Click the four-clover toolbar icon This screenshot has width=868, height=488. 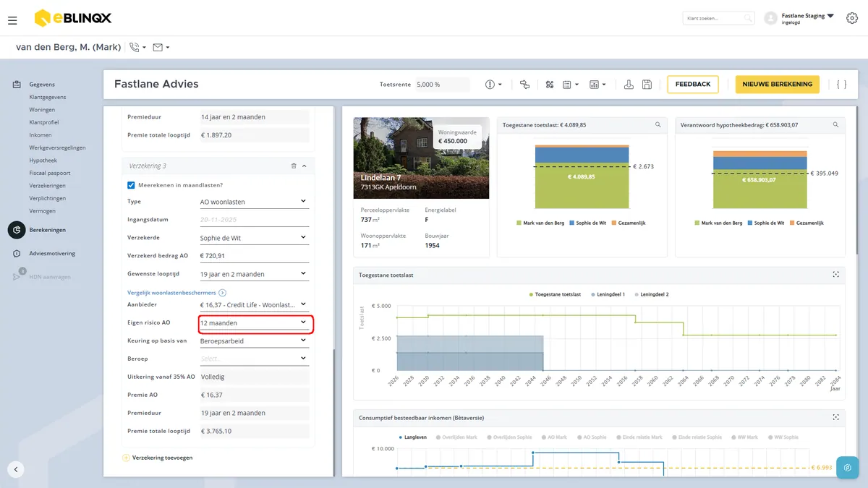(550, 85)
